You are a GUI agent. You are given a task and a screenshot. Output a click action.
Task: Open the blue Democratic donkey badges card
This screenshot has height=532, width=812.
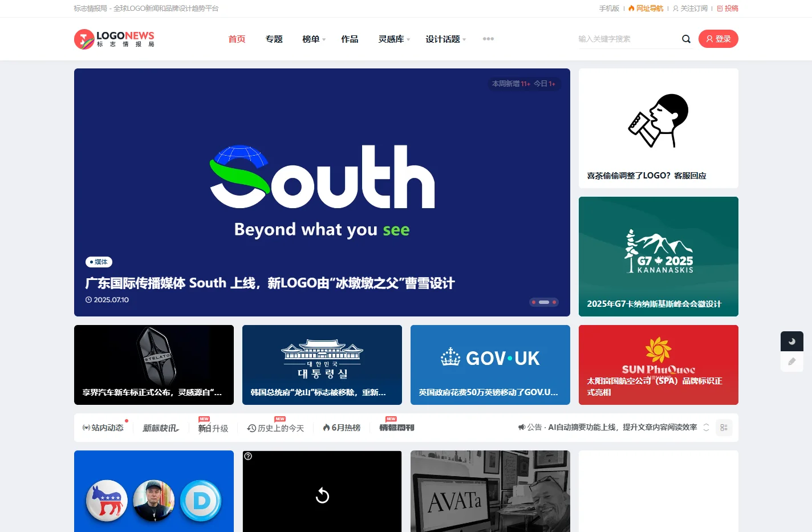tap(154, 492)
